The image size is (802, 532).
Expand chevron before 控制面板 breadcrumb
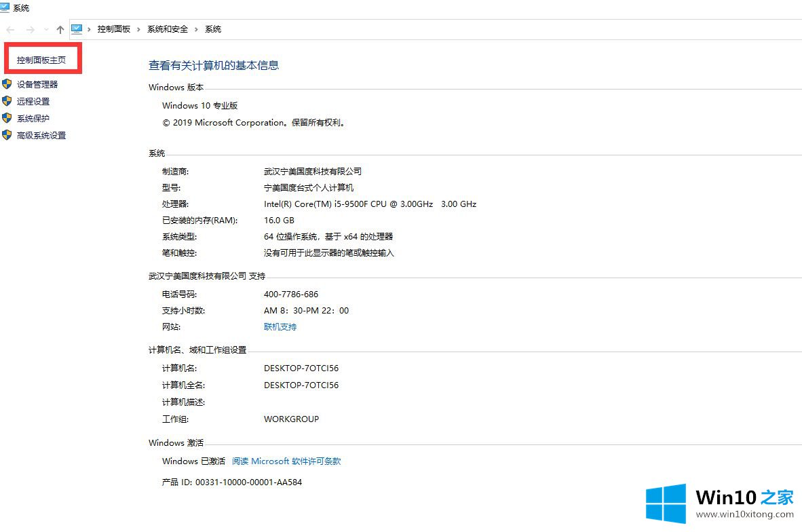coord(89,30)
